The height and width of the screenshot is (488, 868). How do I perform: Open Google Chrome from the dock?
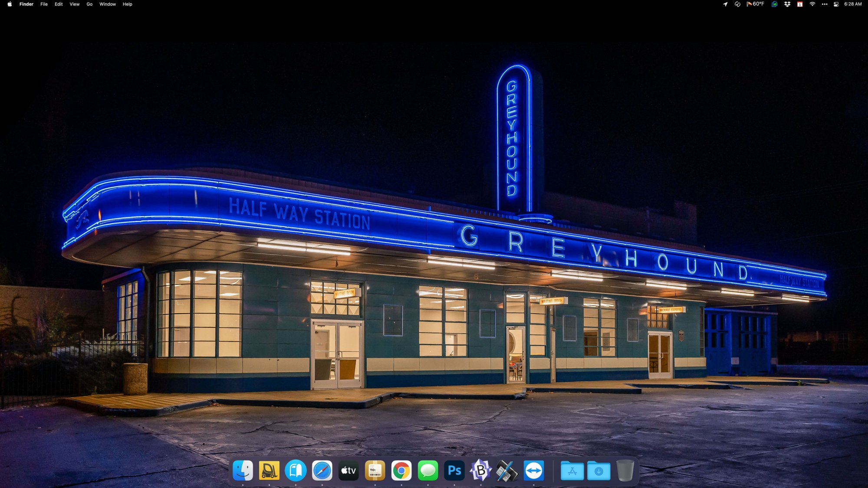click(401, 471)
